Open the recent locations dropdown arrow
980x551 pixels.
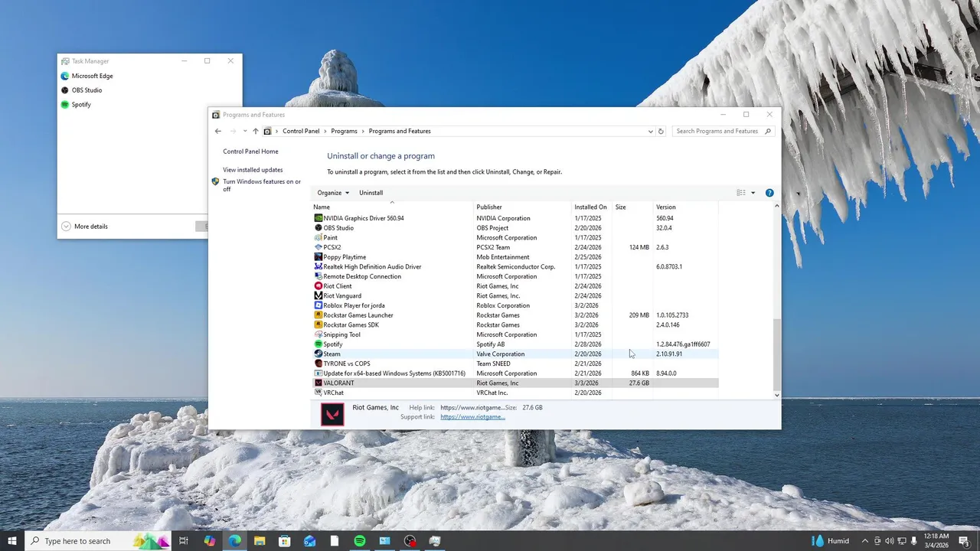[x=245, y=131]
